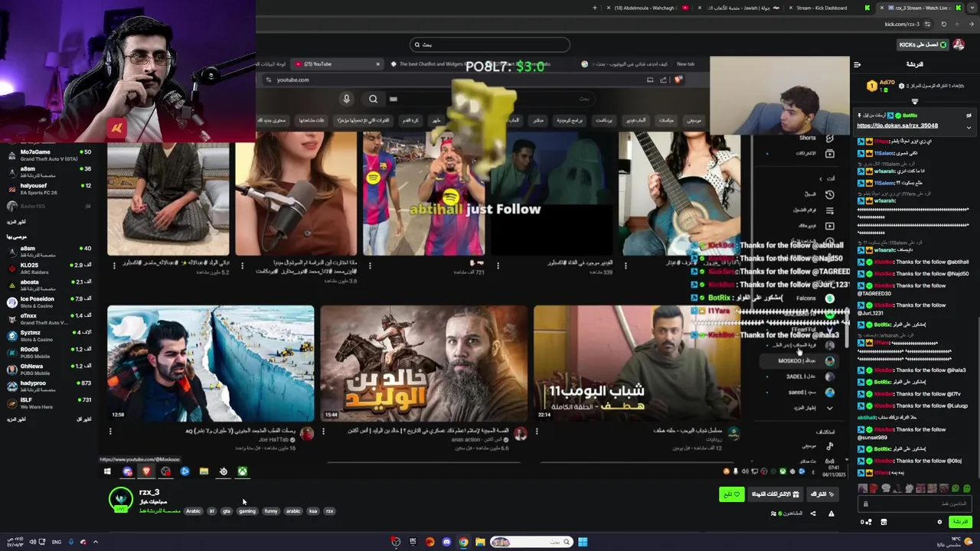Open halyousef channel in sidebar

48,189
